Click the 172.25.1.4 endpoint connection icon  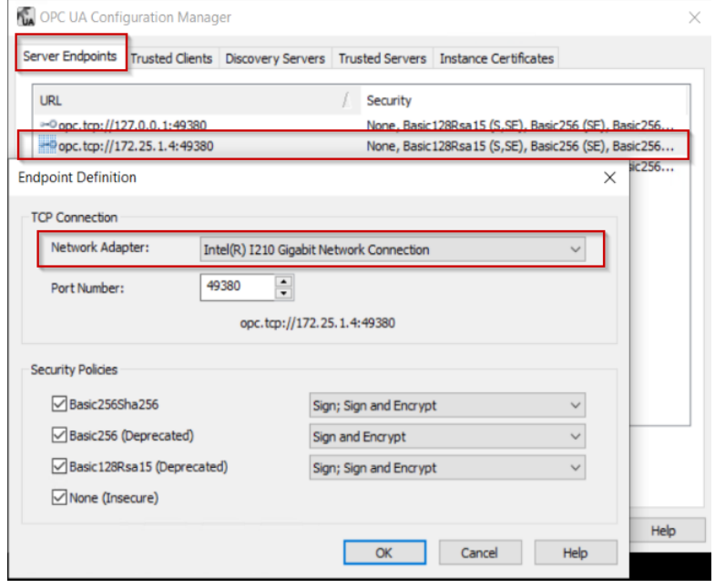point(48,145)
